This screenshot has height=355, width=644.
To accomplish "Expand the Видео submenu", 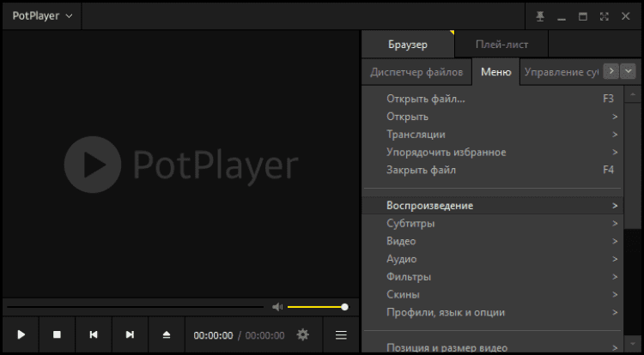I will 492,241.
